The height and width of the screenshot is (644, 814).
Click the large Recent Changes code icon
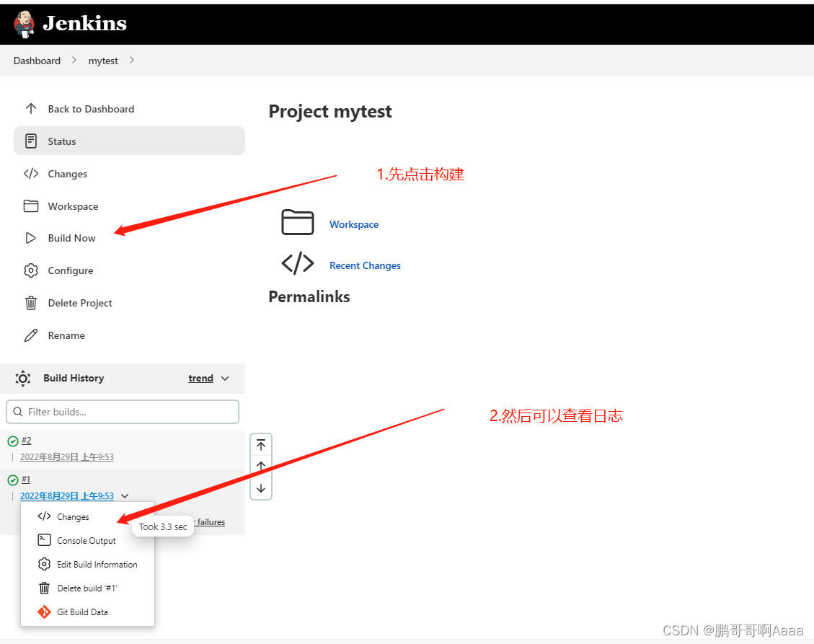pyautogui.click(x=298, y=263)
